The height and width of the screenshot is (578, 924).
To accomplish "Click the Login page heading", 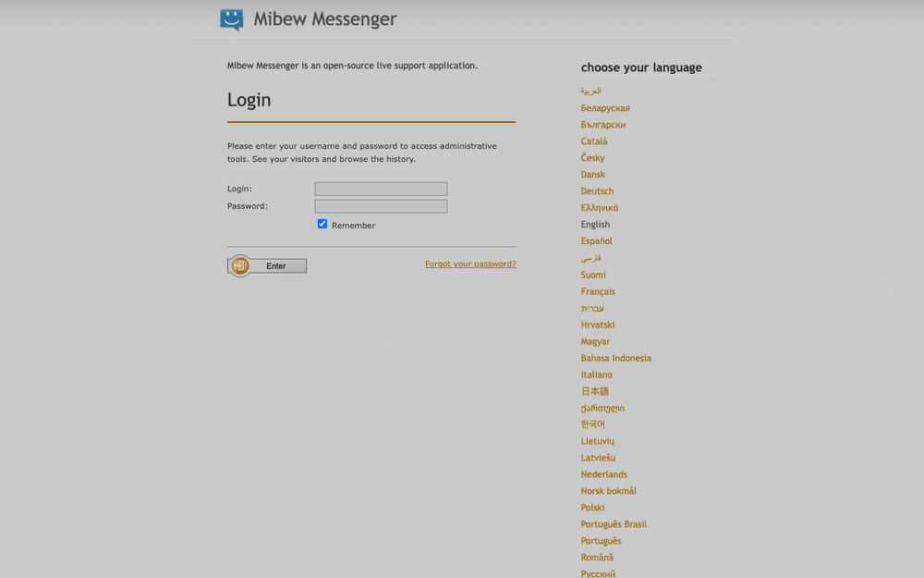I will (249, 100).
